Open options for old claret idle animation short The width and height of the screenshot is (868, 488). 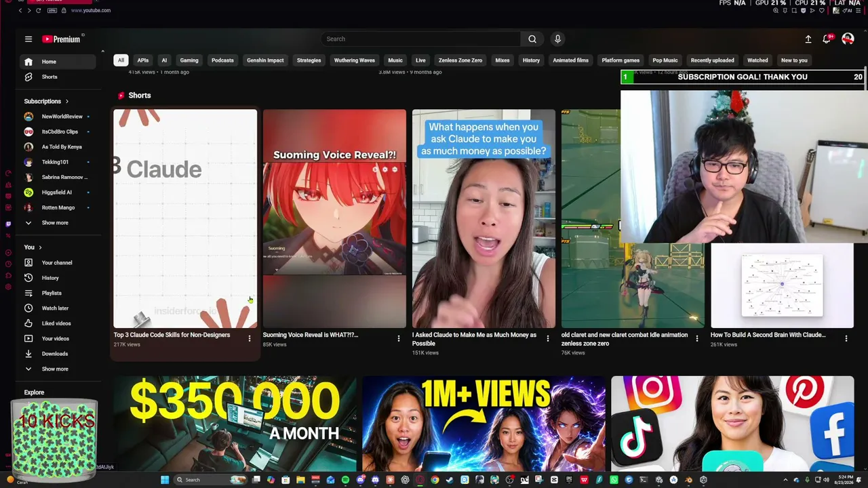pos(696,338)
